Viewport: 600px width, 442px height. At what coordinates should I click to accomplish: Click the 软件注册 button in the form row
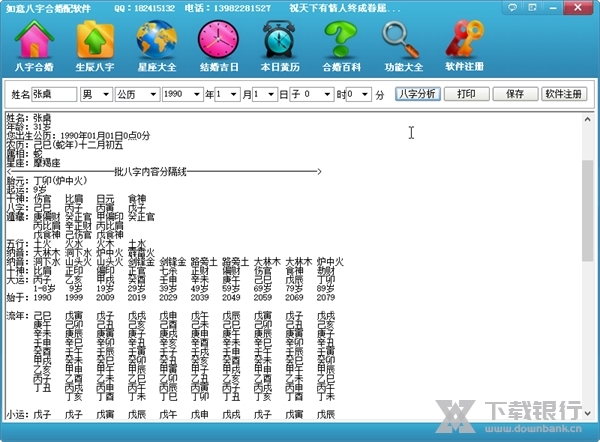click(564, 94)
